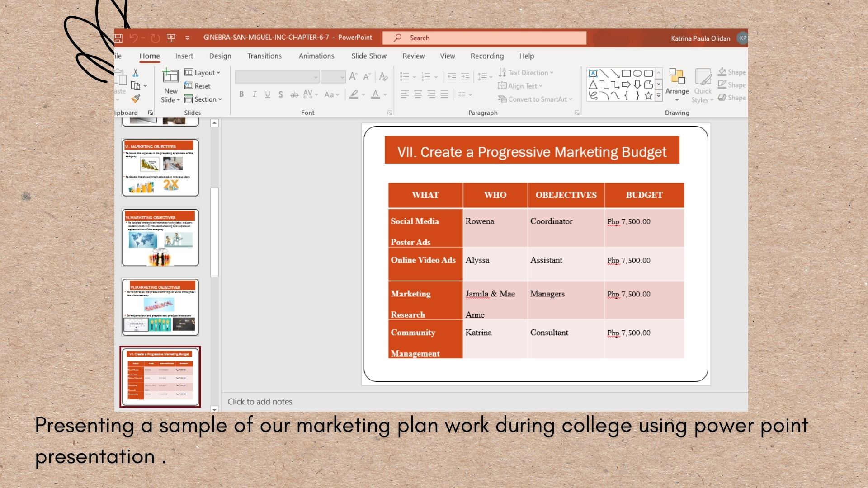868x488 pixels.
Task: Select the Format Painter brush icon
Action: click(136, 99)
